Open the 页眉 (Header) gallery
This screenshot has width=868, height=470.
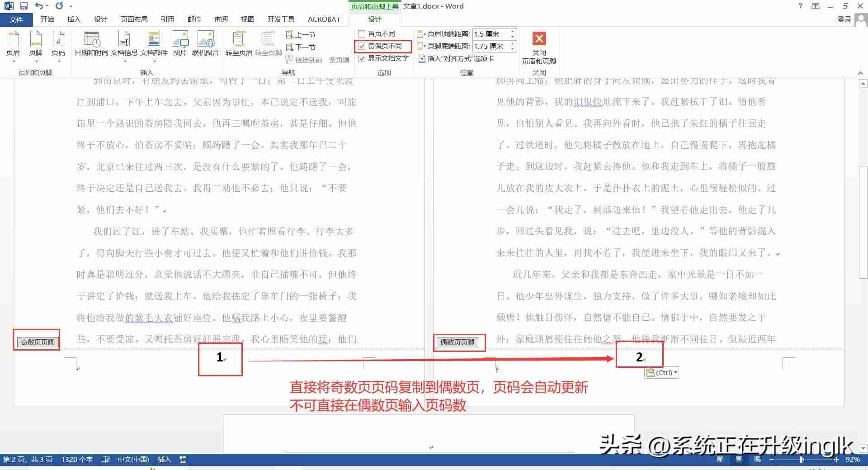13,46
